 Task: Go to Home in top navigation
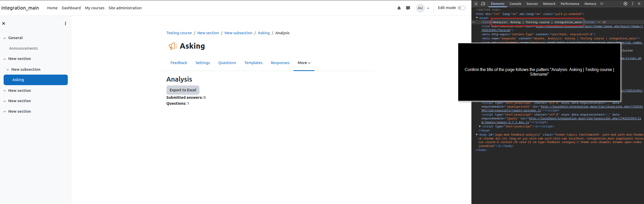52,8
